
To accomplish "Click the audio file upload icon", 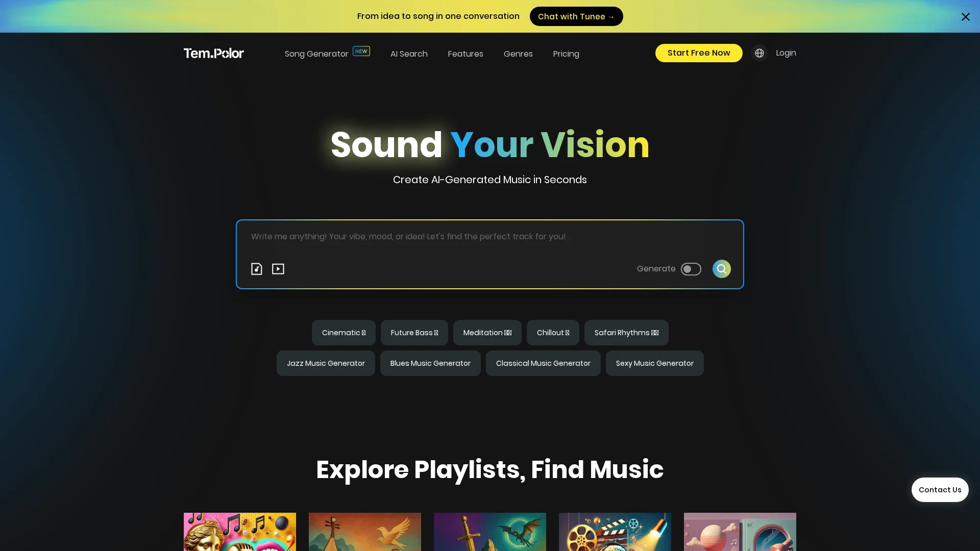I will tap(257, 269).
